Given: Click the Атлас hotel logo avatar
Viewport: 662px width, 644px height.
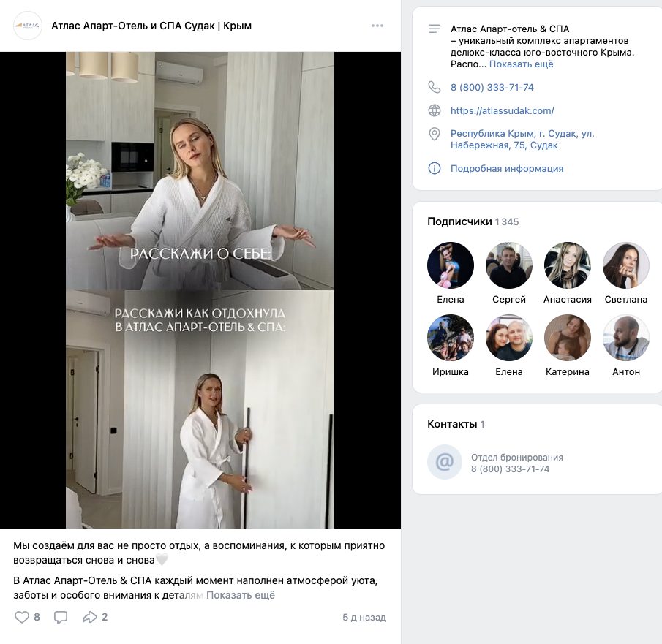Looking at the screenshot, I should point(28,26).
